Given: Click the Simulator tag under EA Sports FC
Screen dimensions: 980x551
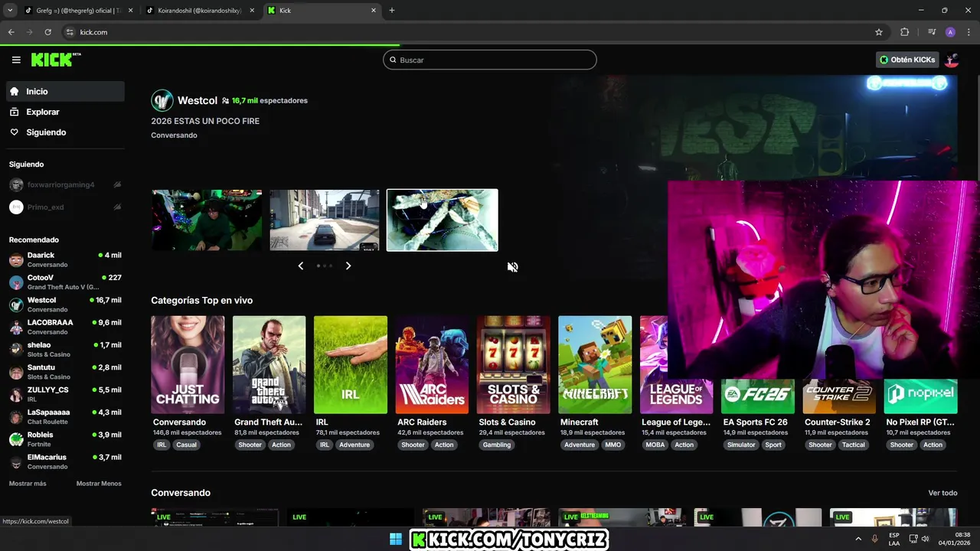Looking at the screenshot, I should click(741, 445).
